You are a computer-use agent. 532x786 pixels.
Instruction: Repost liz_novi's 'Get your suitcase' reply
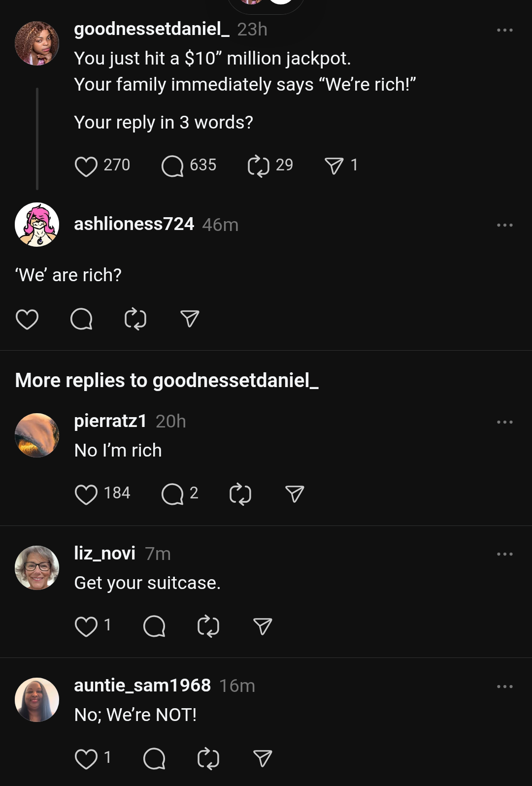click(x=208, y=626)
